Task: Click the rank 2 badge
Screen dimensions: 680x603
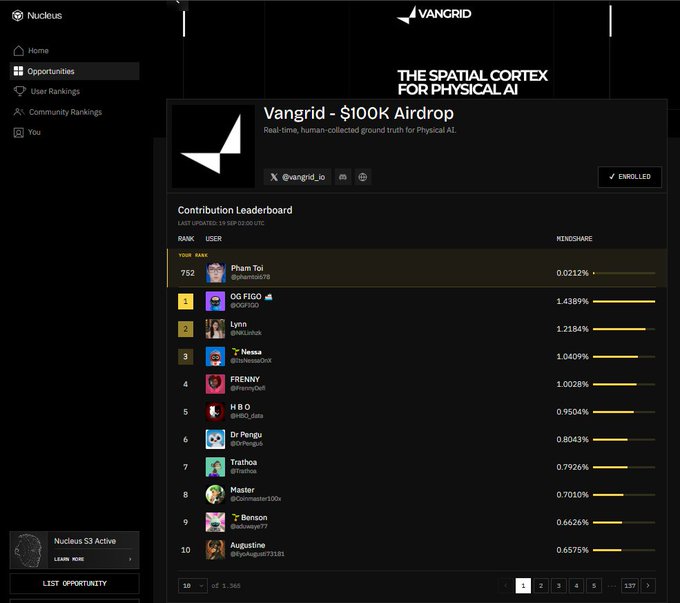Action: point(186,329)
